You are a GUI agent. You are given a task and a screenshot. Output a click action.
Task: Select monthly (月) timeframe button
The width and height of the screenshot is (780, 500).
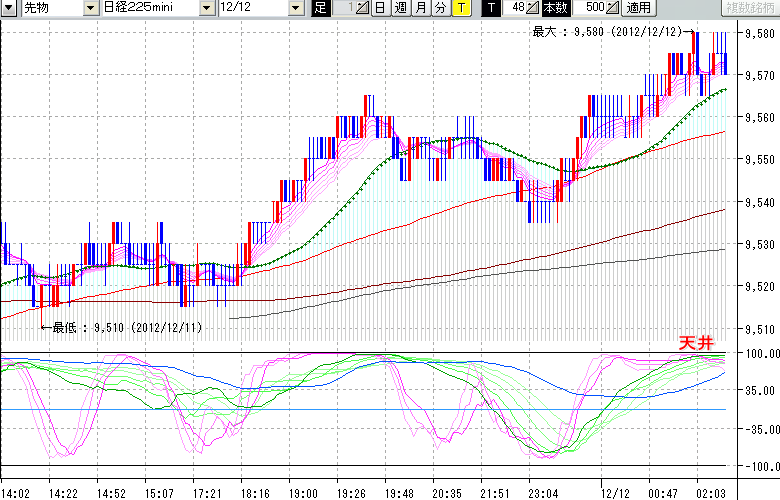coord(420,8)
